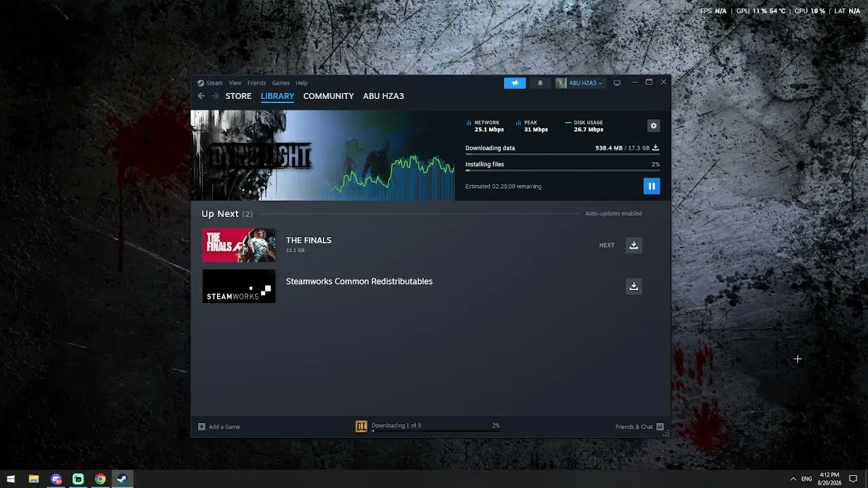Viewport: 868px width, 488px height.
Task: Open the downloads settings gear
Action: [x=654, y=125]
